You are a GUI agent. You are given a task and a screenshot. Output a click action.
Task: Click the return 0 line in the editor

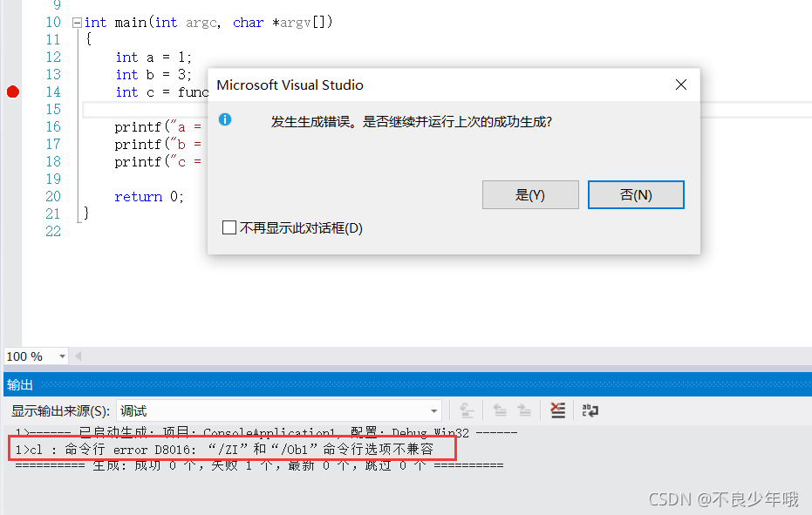pos(149,197)
